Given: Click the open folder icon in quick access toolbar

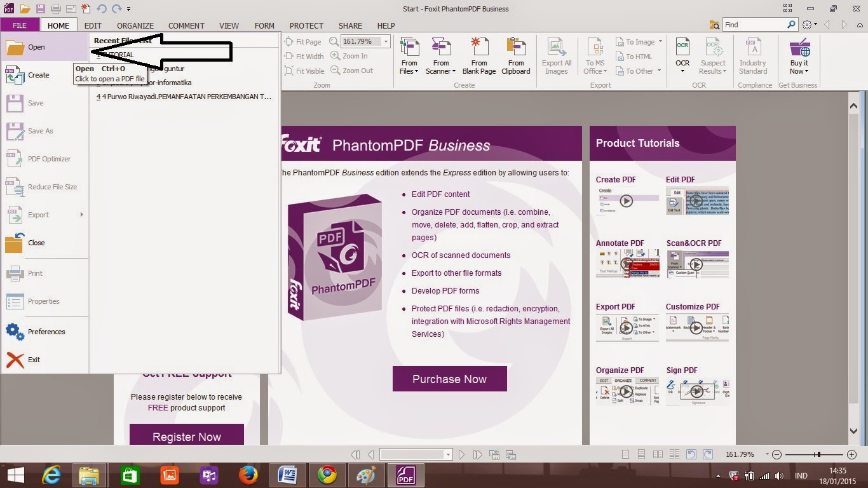Looking at the screenshot, I should point(25,9).
